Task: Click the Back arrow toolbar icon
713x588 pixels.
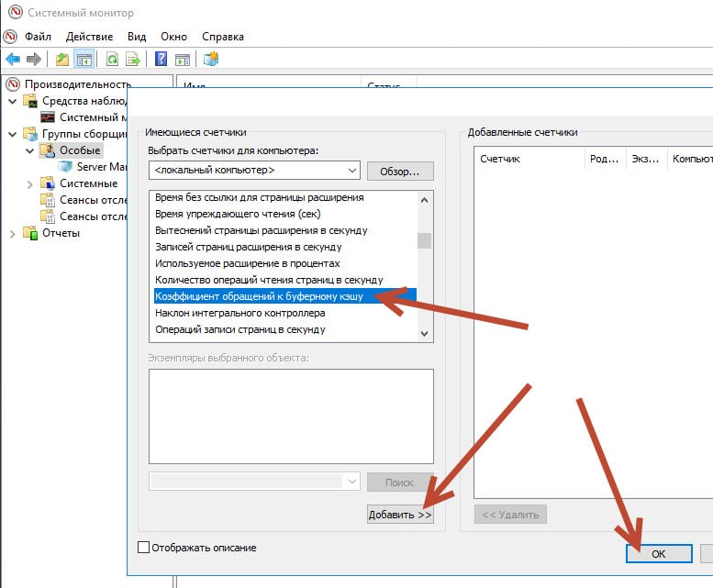Action: (13, 60)
